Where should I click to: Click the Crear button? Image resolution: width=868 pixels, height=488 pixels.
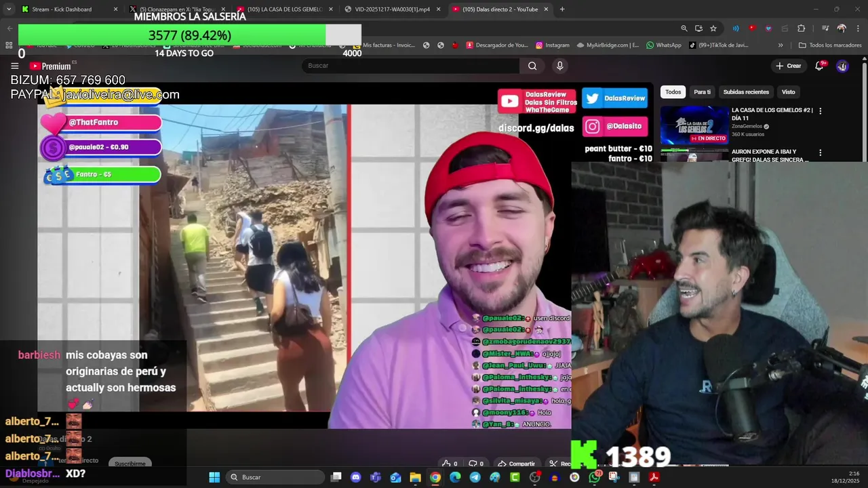[x=789, y=66]
